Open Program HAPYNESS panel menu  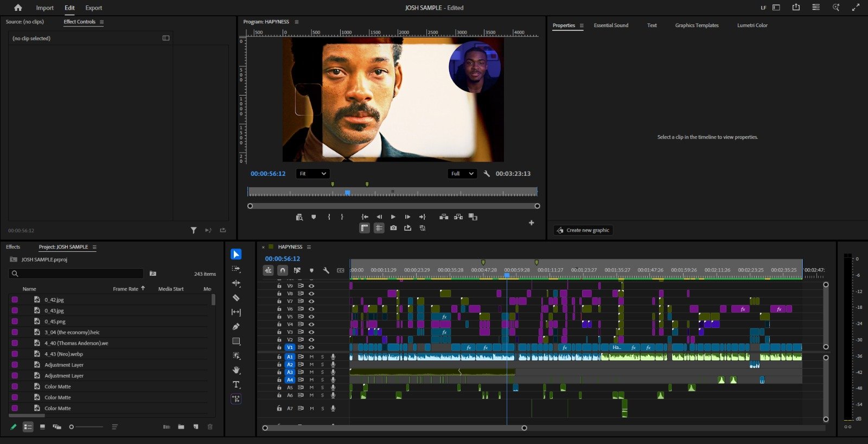point(296,22)
